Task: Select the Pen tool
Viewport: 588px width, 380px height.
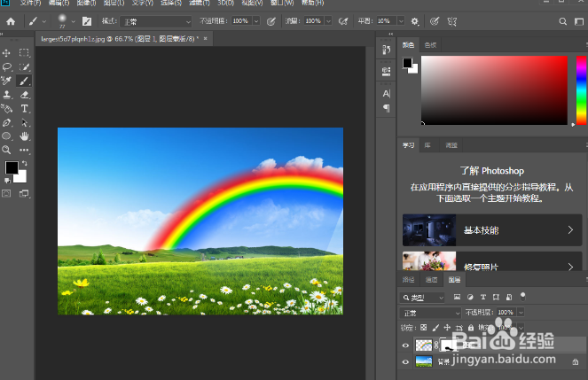Action: pos(7,122)
